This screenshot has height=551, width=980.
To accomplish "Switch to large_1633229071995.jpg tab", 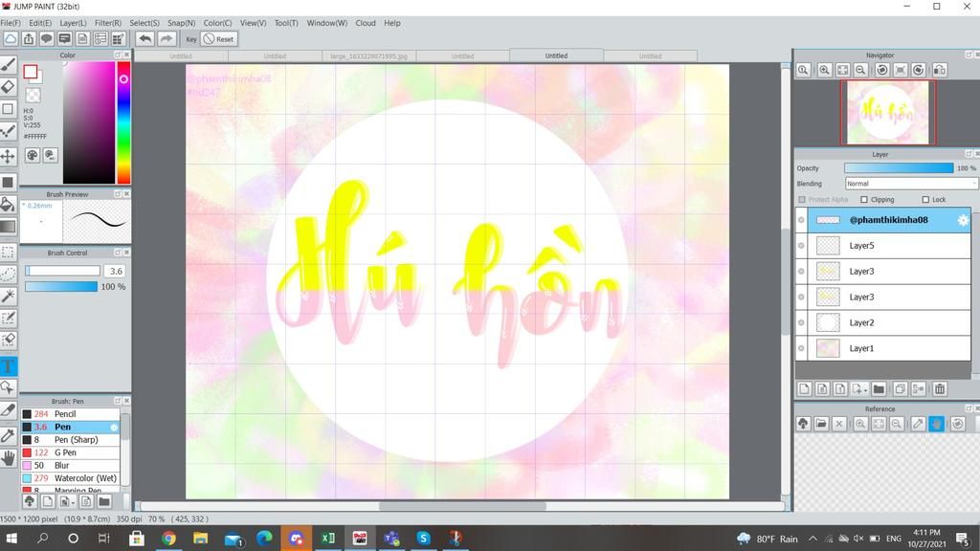I will 368,56.
